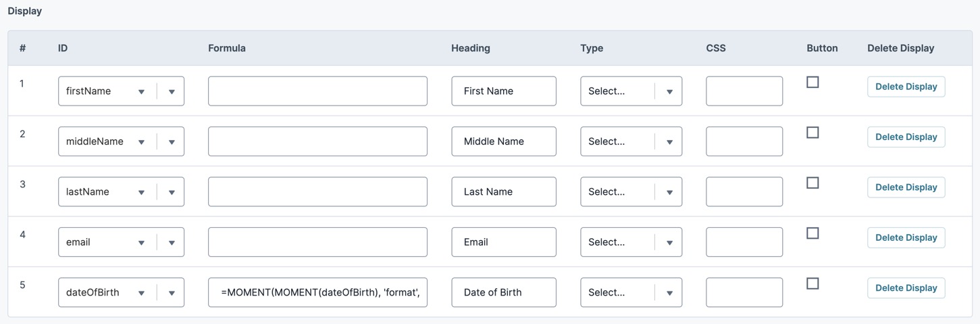
Task: Click the outer arrow beside firstName ID
Action: coord(172,92)
